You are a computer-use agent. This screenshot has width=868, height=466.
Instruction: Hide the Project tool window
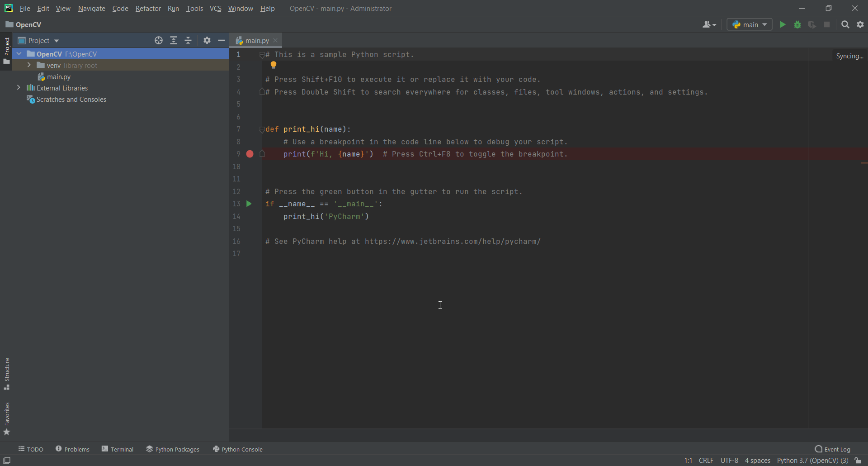tap(222, 41)
